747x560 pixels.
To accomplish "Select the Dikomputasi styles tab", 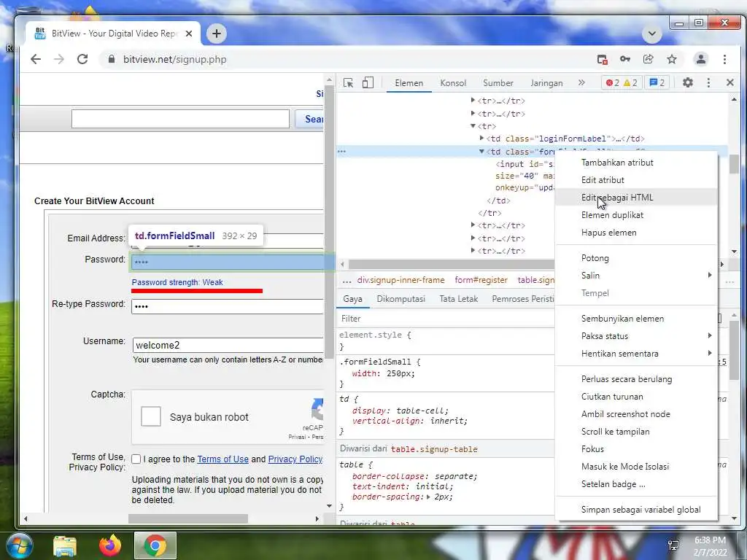I will [400, 299].
